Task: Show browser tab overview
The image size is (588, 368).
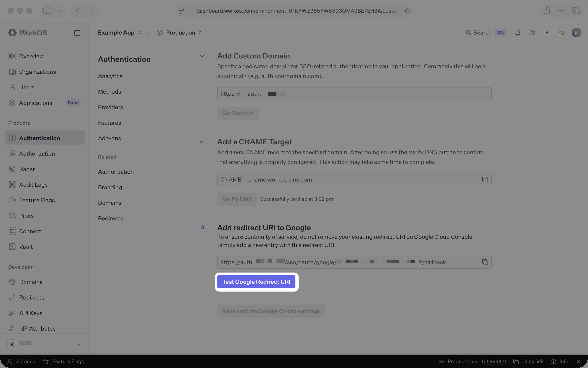Action: click(576, 10)
